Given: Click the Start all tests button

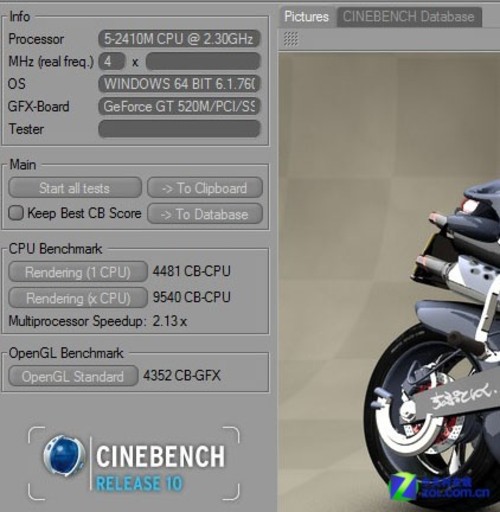Looking at the screenshot, I should point(75,188).
